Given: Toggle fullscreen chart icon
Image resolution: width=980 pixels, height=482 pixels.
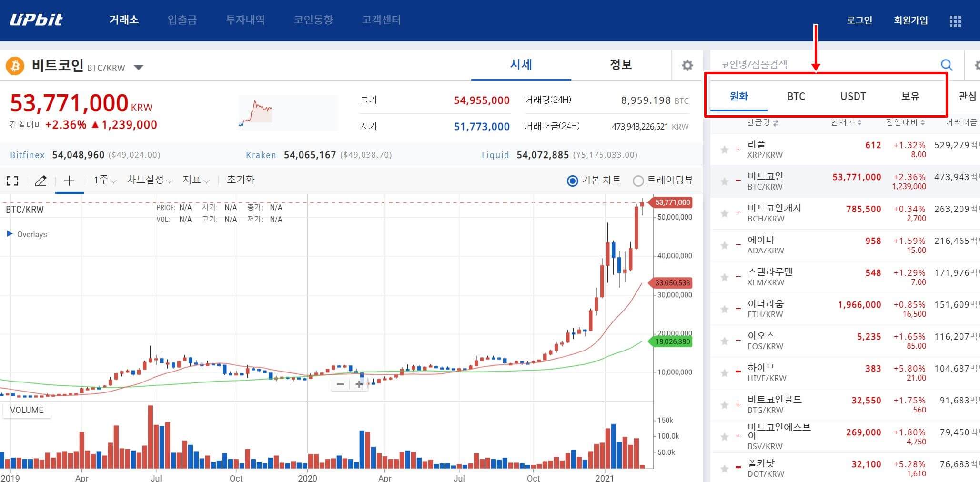Looking at the screenshot, I should click(12, 181).
